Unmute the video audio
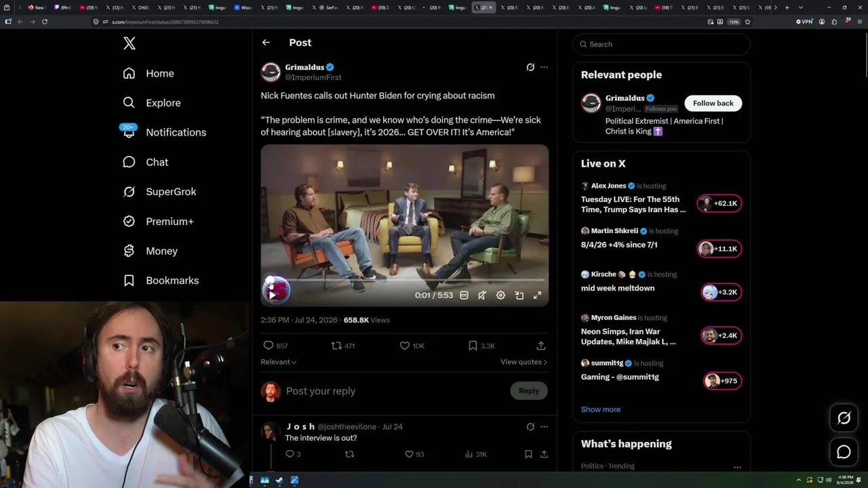The height and width of the screenshot is (488, 868). 482,296
